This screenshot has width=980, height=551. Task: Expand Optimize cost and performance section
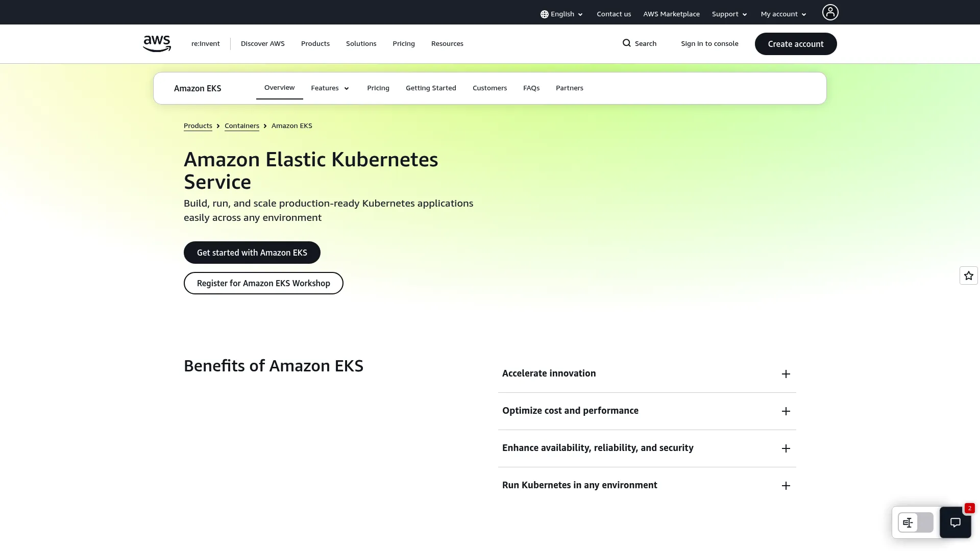pyautogui.click(x=647, y=411)
